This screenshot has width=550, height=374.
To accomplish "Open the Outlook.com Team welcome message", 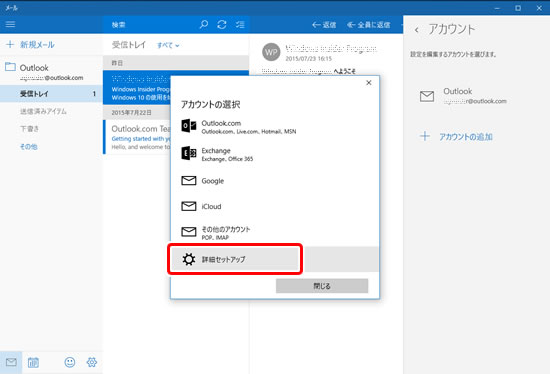I will tap(137, 137).
